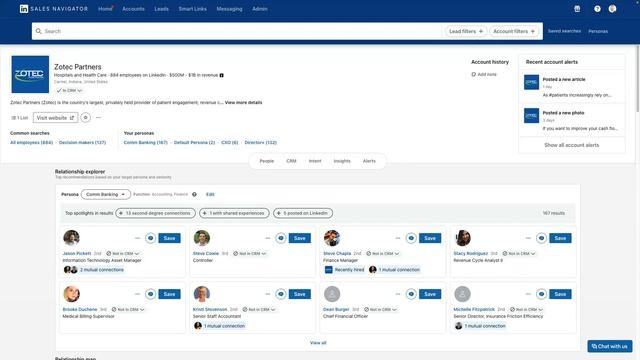
Task: Click Show all account alerts
Action: pyautogui.click(x=571, y=145)
